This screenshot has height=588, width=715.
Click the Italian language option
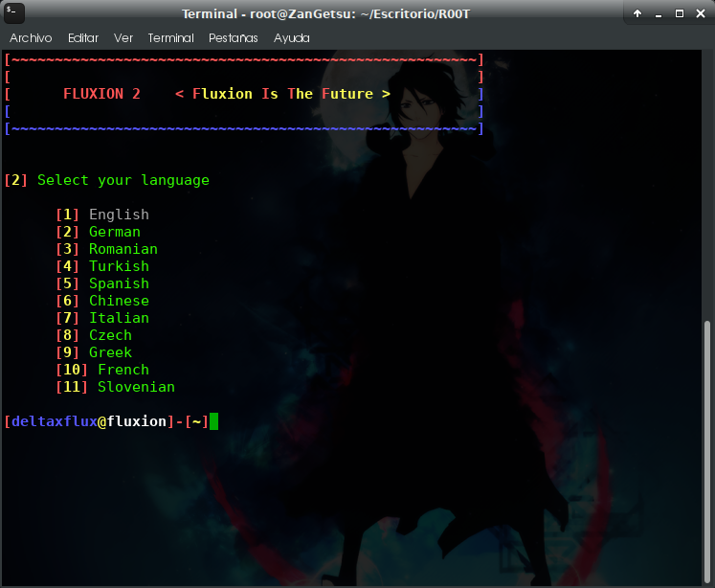pyautogui.click(x=102, y=318)
